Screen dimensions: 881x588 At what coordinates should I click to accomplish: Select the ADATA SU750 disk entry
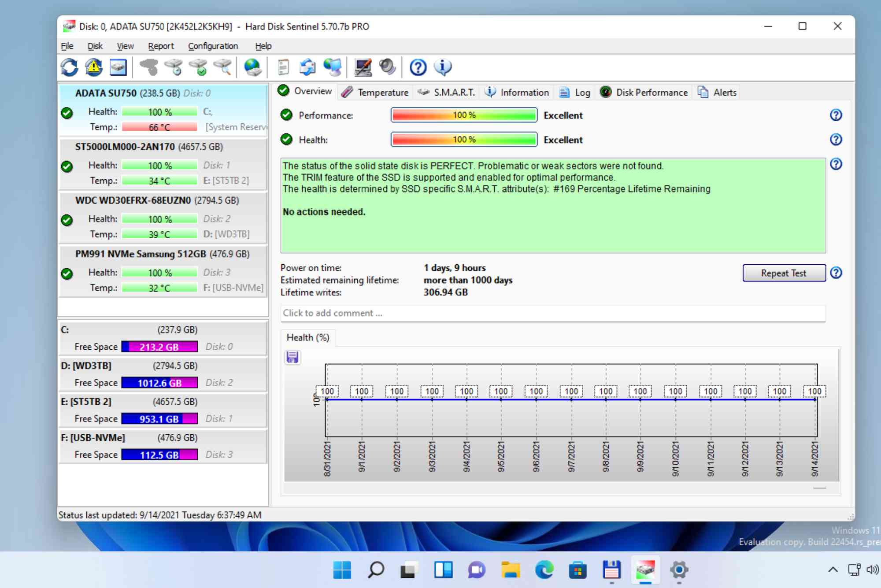(x=163, y=110)
